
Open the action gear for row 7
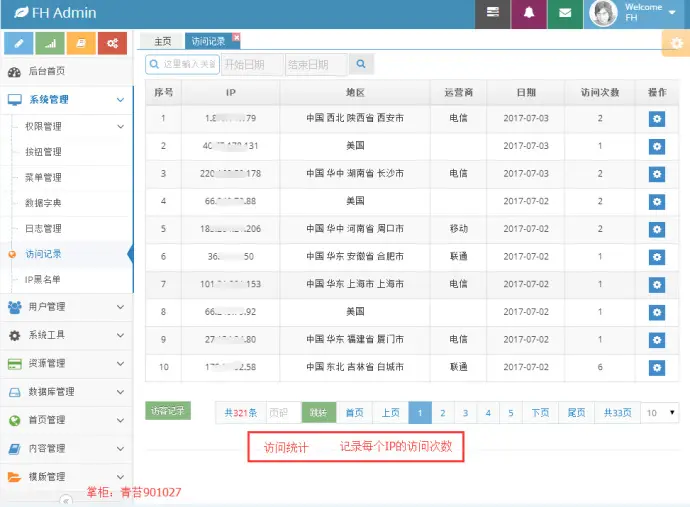click(657, 285)
